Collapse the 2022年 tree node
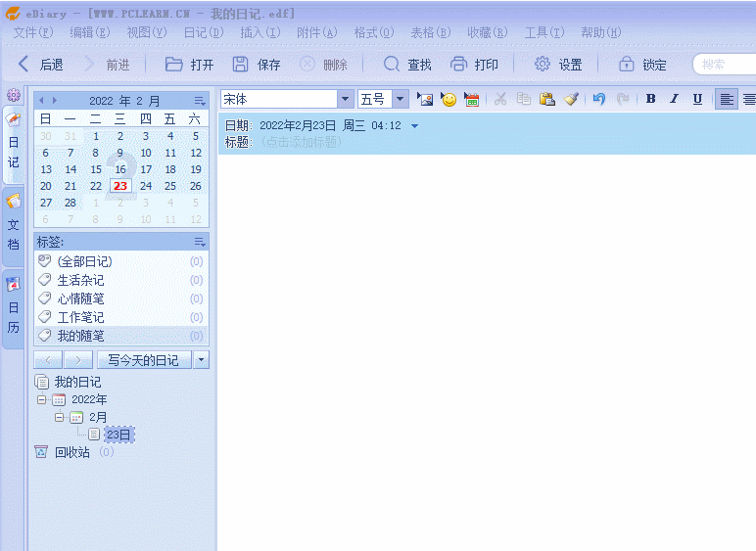756x551 pixels. [x=42, y=399]
